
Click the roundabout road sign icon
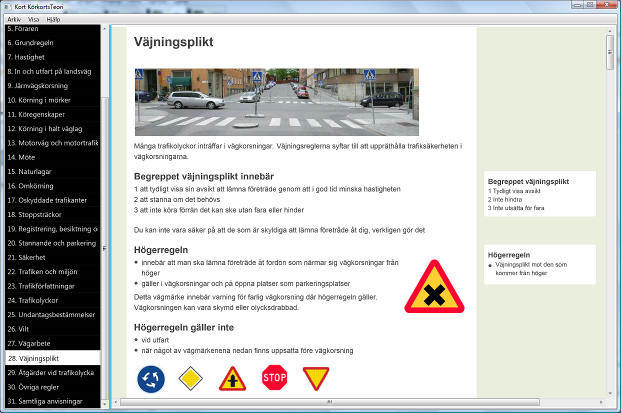(151, 379)
